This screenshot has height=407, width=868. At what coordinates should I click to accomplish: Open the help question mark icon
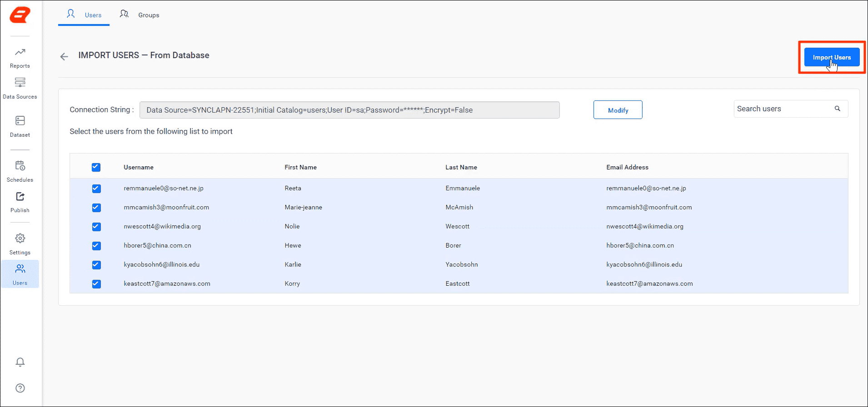click(x=20, y=388)
